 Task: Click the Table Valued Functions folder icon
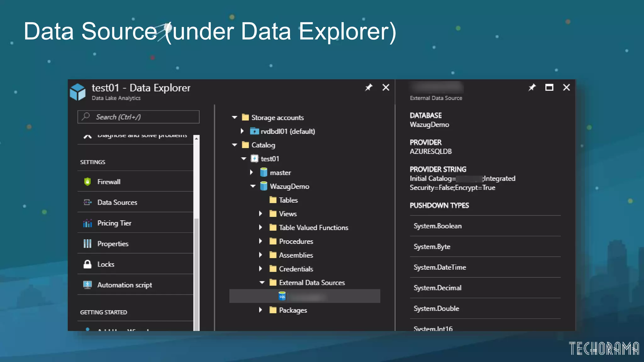[x=273, y=227]
